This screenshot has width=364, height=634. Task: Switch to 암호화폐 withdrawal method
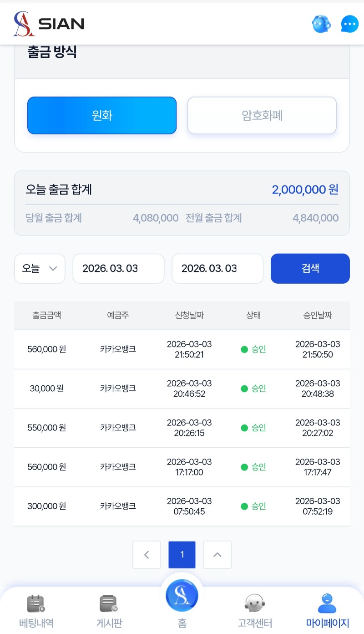pos(262,116)
